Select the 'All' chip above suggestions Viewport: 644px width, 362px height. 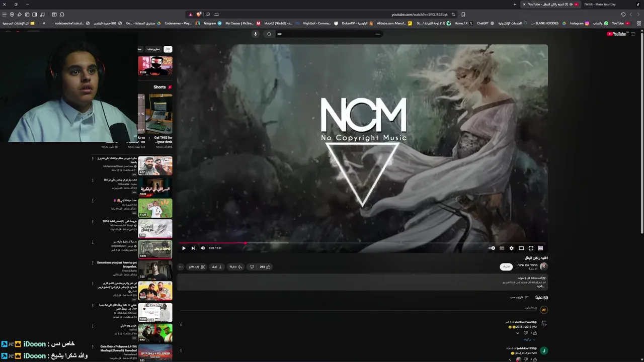(x=168, y=49)
